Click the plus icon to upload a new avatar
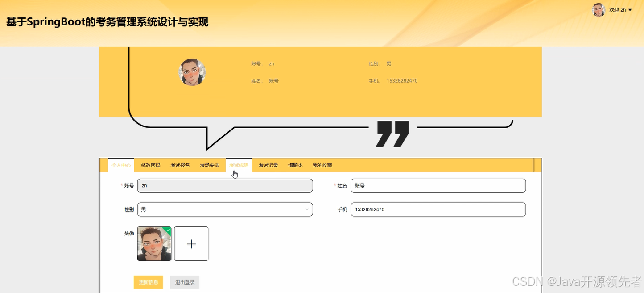This screenshot has height=293, width=644. tap(191, 243)
